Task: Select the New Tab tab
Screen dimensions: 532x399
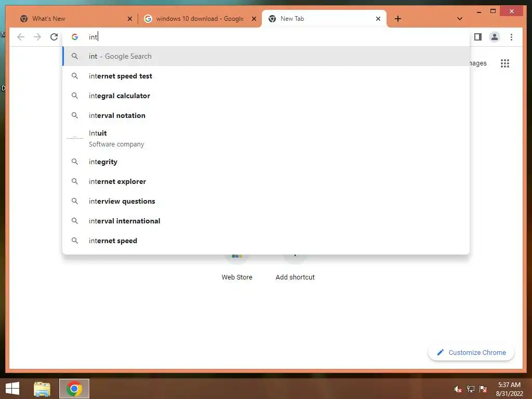Action: coord(324,19)
